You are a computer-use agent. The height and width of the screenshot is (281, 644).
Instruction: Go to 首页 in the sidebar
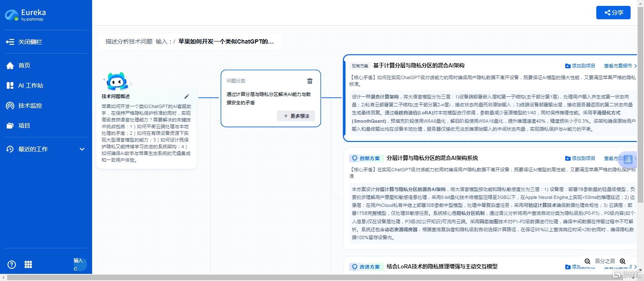click(18, 65)
